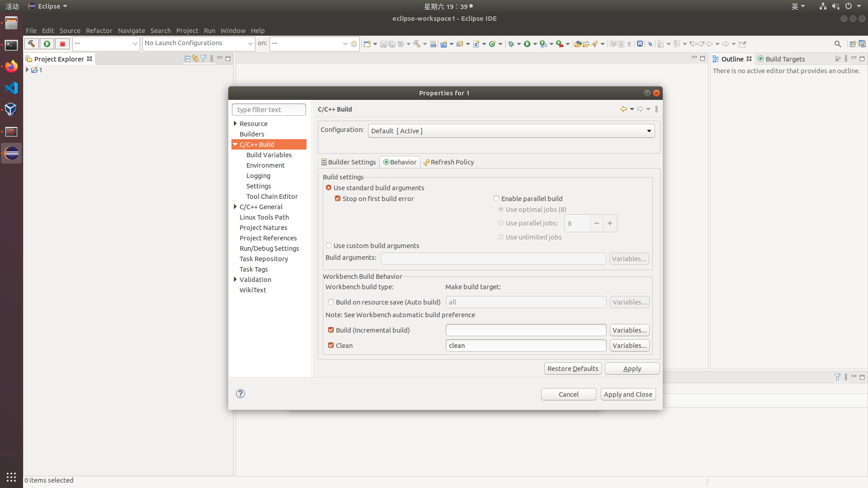868x488 pixels.
Task: Open the Open Perspective toolbar icon
Action: tap(852, 44)
